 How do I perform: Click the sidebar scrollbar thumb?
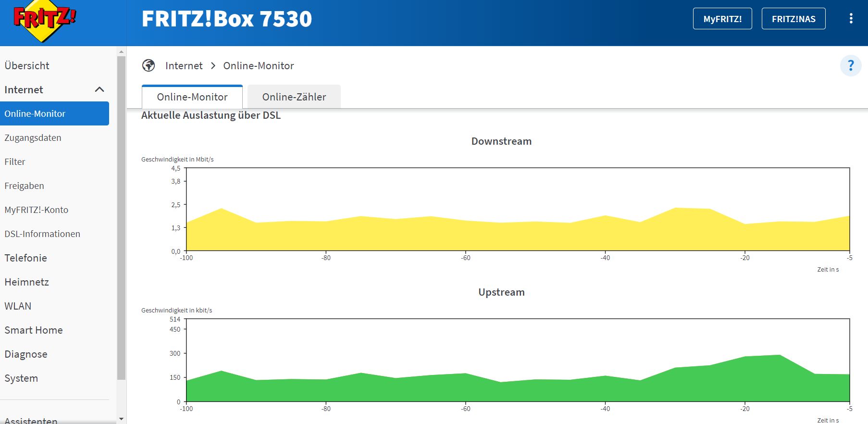(x=121, y=218)
